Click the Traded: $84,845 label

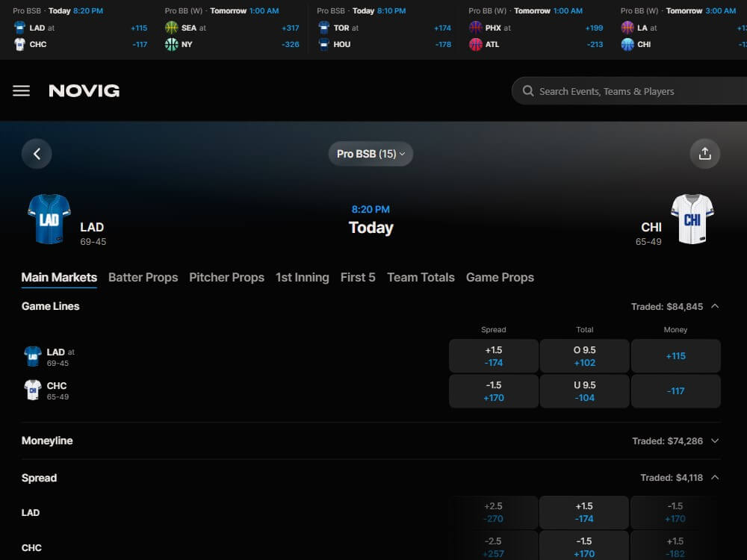pos(667,307)
